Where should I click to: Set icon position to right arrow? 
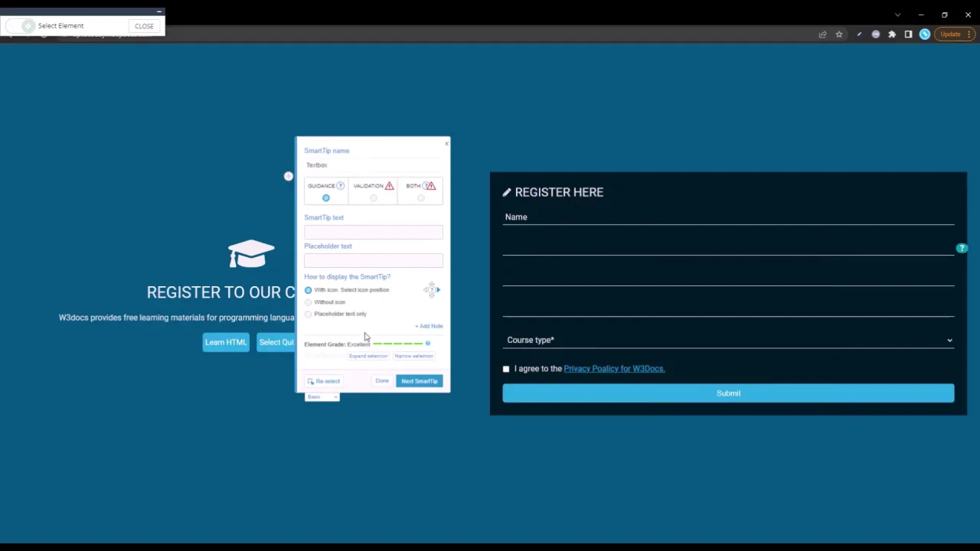438,290
